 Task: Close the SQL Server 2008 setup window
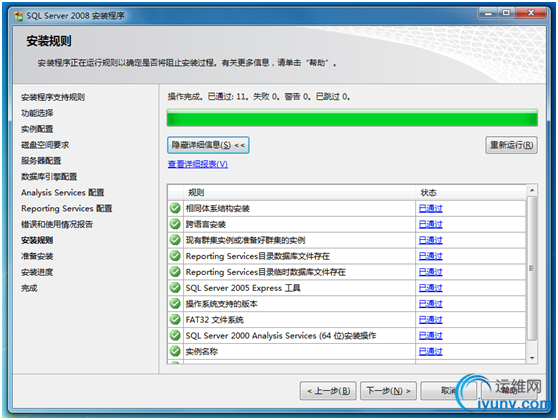pyautogui.click(x=531, y=13)
